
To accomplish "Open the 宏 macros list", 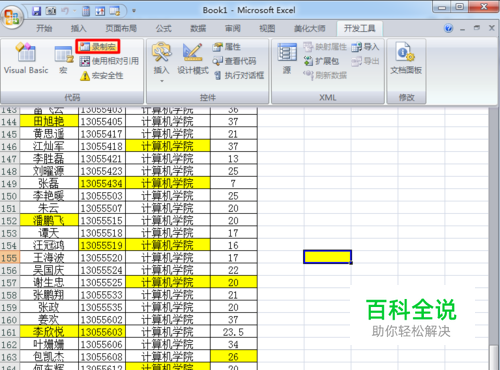I will 63,59.
